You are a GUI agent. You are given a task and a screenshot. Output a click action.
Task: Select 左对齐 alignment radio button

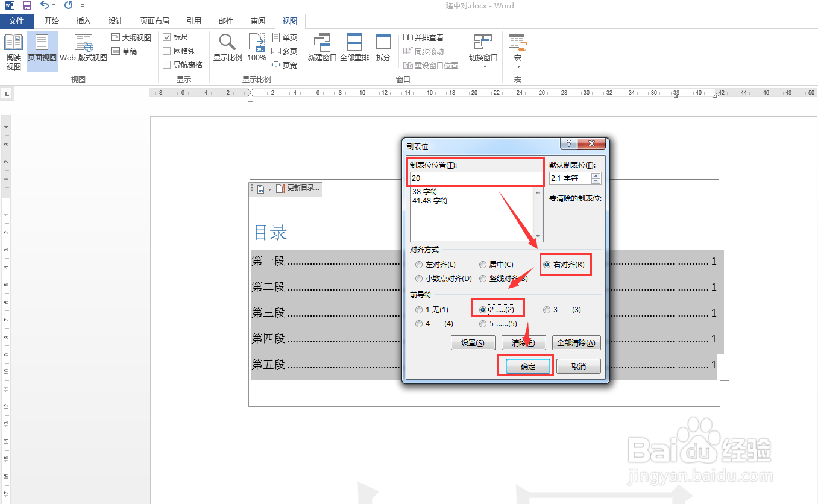click(419, 265)
